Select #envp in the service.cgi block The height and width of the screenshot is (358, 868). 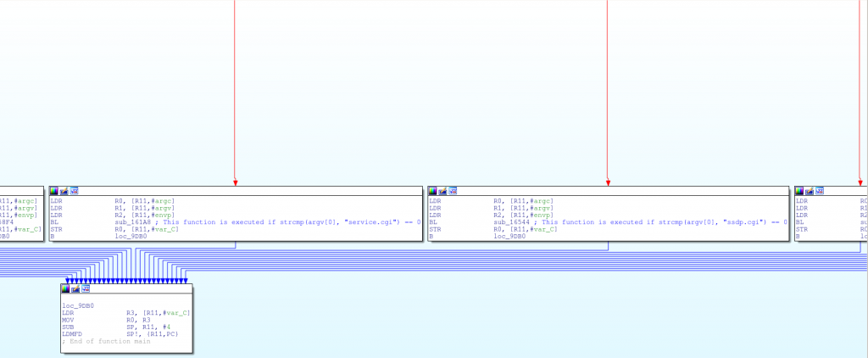[163, 215]
